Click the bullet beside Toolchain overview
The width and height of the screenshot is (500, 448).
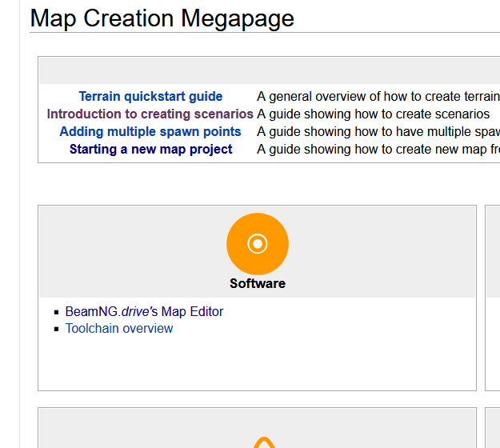point(57,330)
